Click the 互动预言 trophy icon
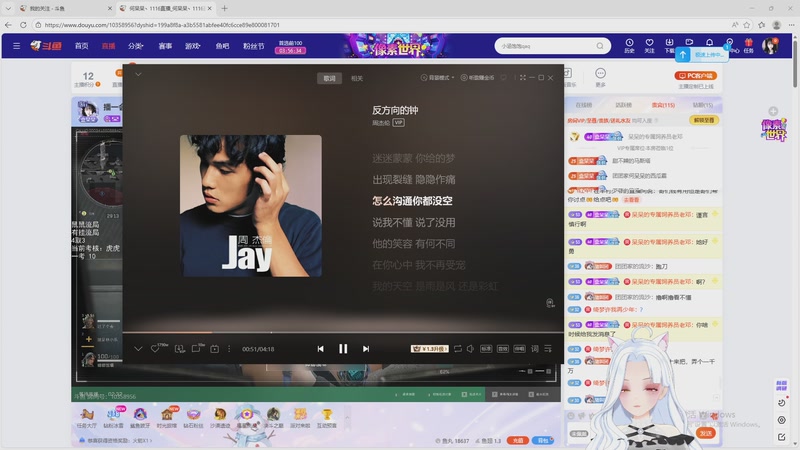The width and height of the screenshot is (800, 450). click(327, 418)
